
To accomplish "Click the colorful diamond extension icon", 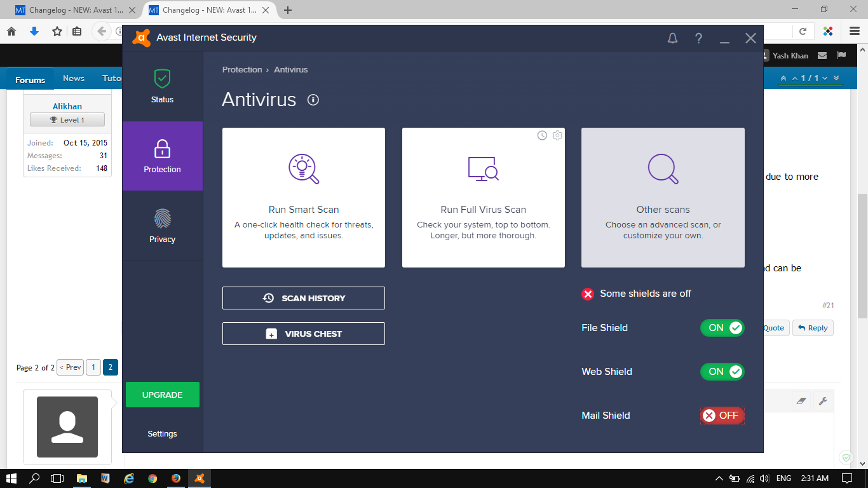I will [x=828, y=31].
